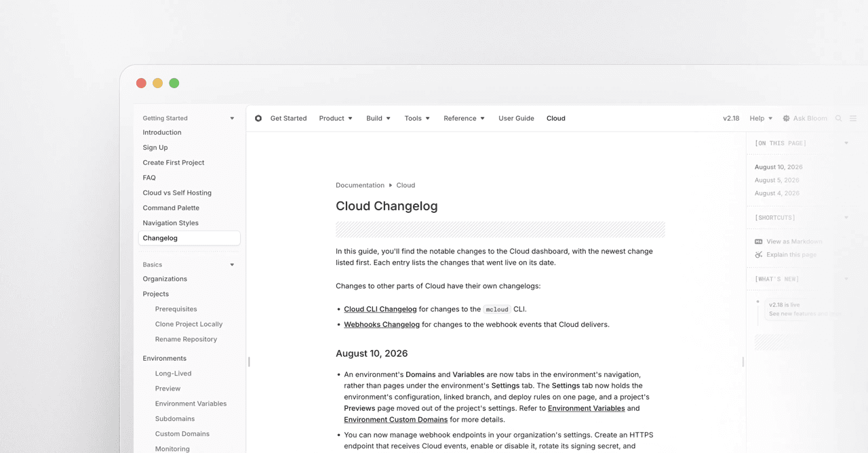Click the August 10, 2026 section heading
The width and height of the screenshot is (868, 453).
click(x=372, y=353)
